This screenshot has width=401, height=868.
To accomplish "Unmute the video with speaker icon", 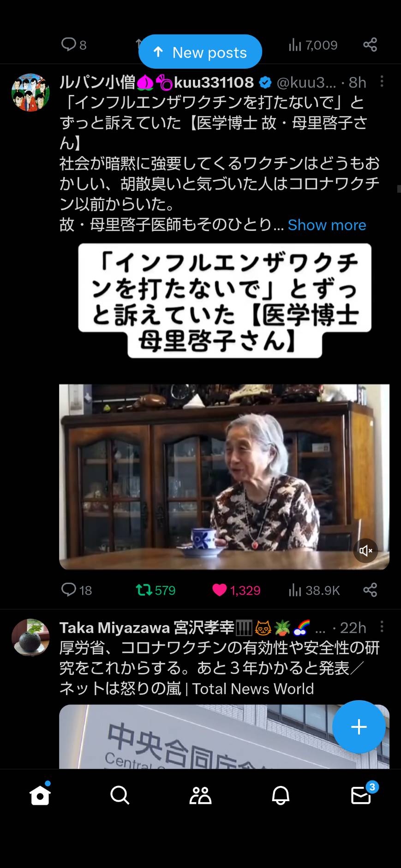I will click(365, 550).
